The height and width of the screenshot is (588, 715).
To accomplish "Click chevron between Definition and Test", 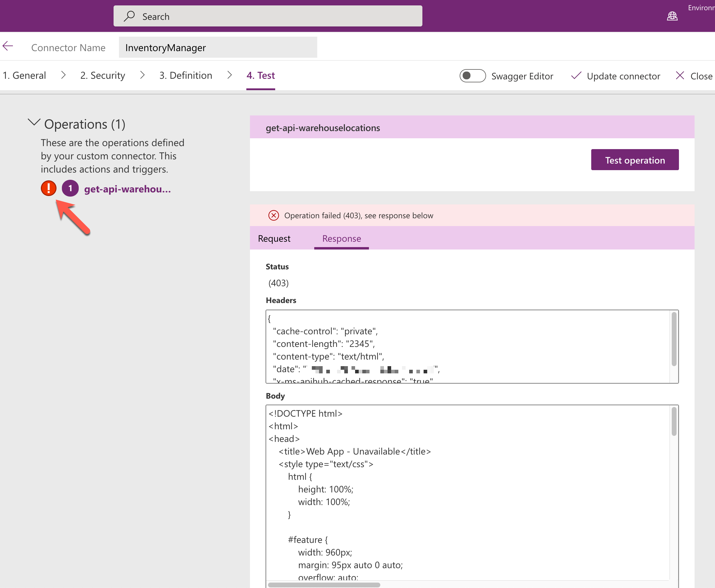I will [x=230, y=75].
